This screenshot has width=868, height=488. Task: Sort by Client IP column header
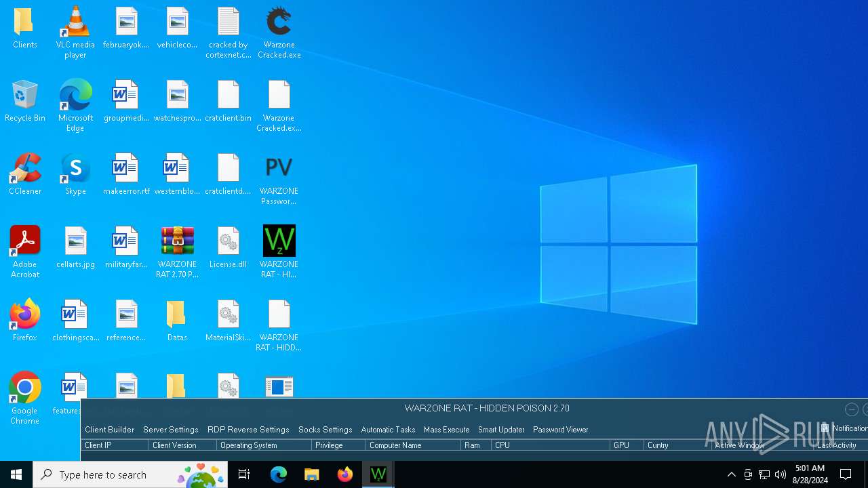[x=115, y=445]
